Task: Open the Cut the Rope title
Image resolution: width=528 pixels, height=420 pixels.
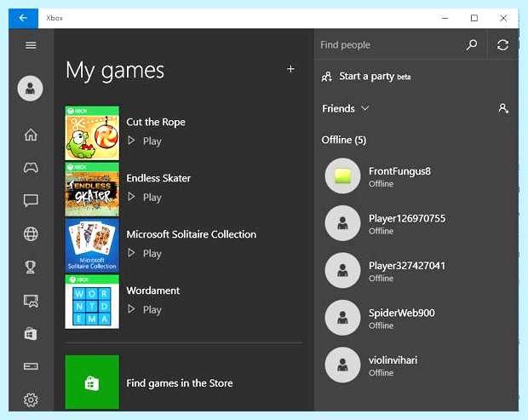Action: [x=156, y=122]
